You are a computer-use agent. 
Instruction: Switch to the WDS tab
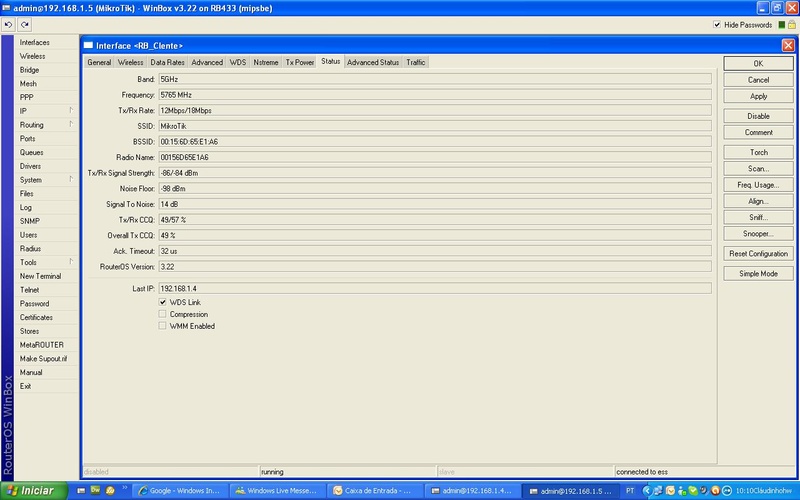pyautogui.click(x=238, y=62)
